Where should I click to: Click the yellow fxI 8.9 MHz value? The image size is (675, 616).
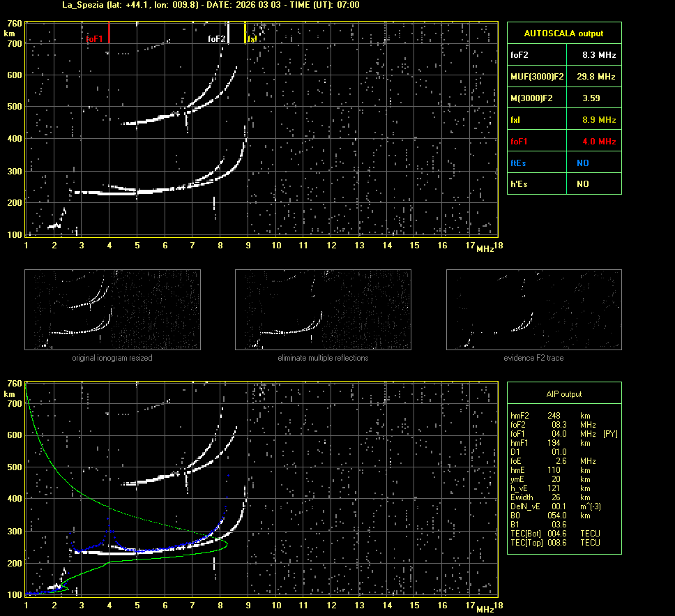pyautogui.click(x=598, y=120)
